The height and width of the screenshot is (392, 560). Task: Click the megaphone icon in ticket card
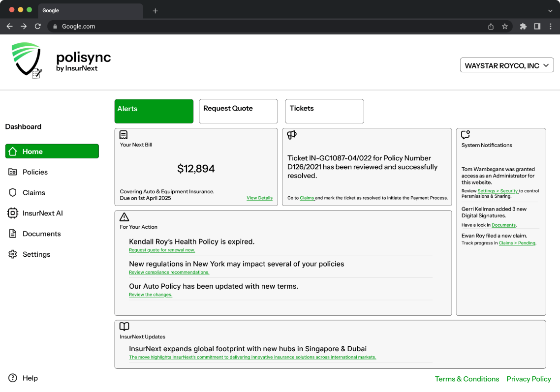[x=292, y=135]
